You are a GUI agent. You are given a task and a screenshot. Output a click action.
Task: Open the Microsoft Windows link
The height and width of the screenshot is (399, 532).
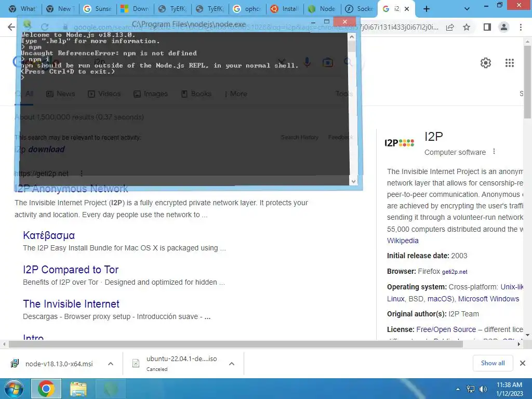pyautogui.click(x=488, y=299)
